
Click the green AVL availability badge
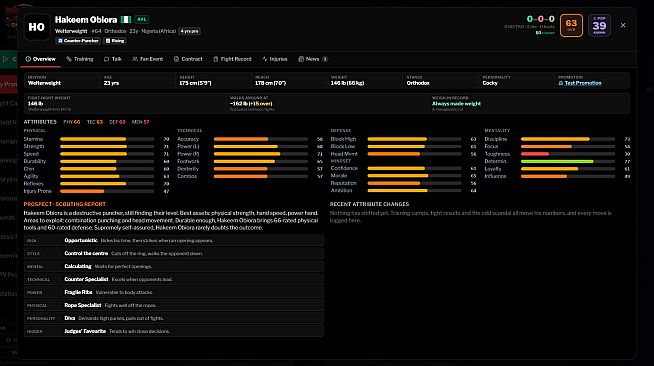(x=142, y=19)
